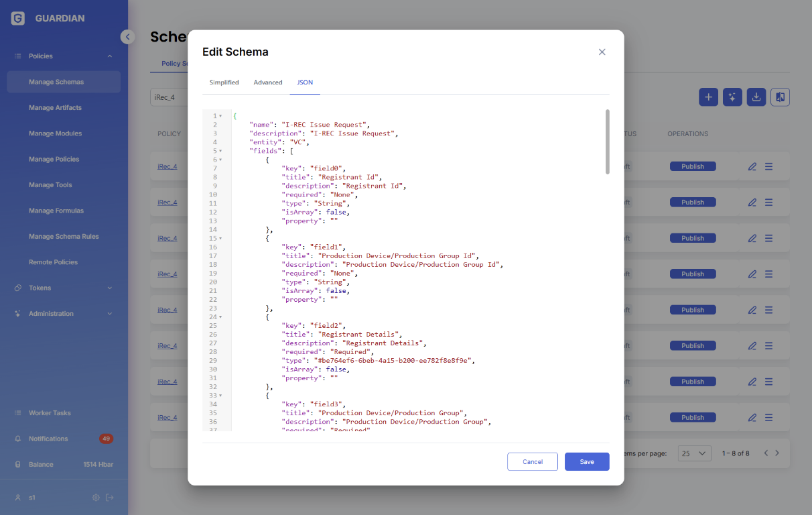Click the Save button

pyautogui.click(x=586, y=461)
